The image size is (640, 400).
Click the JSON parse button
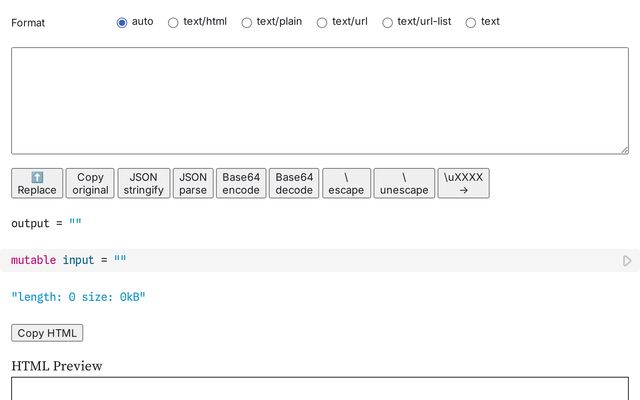pyautogui.click(x=193, y=183)
